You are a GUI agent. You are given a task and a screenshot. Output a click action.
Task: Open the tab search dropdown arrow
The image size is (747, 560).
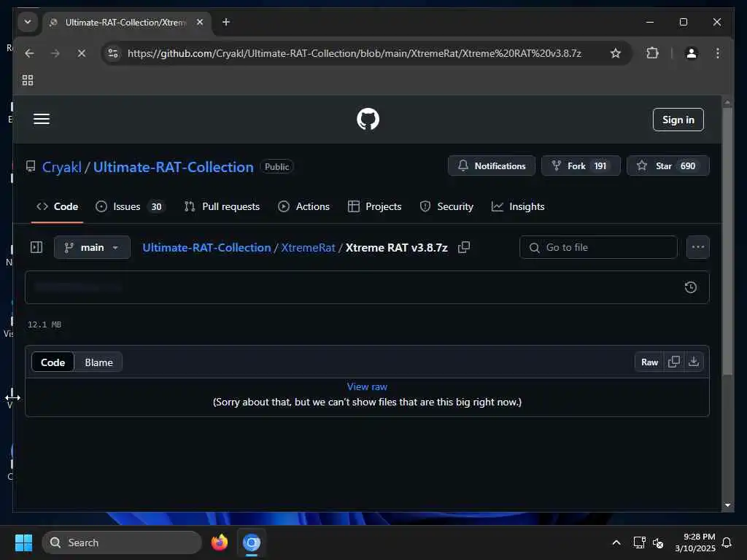pos(28,22)
